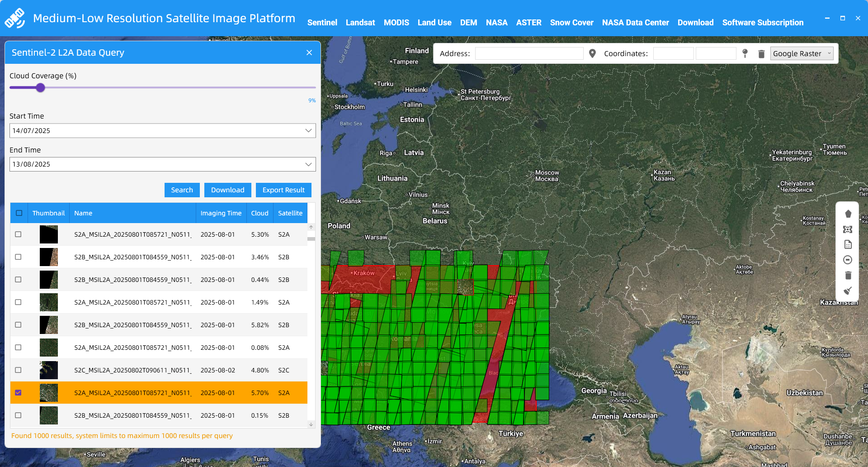The width and height of the screenshot is (868, 467).
Task: Check the S2C row dated 2025-08-02
Action: click(18, 370)
